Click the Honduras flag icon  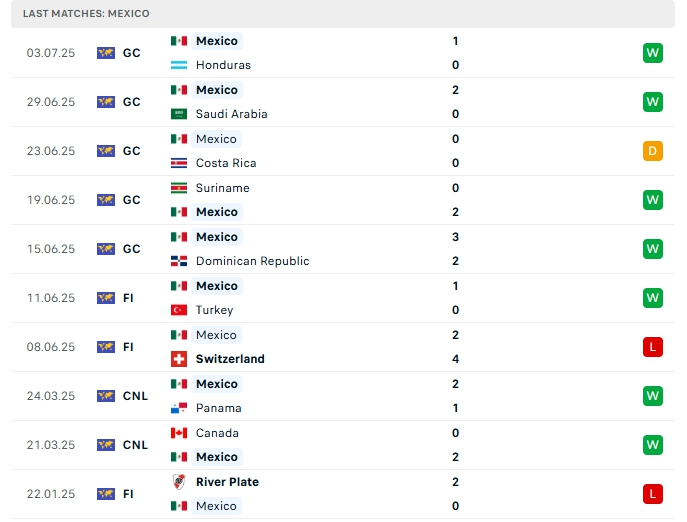(x=179, y=65)
